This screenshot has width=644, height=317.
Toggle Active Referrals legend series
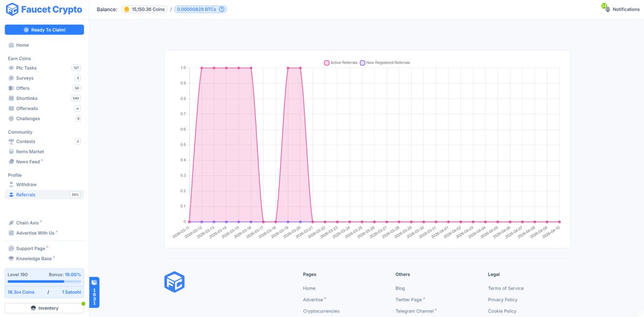pos(341,63)
